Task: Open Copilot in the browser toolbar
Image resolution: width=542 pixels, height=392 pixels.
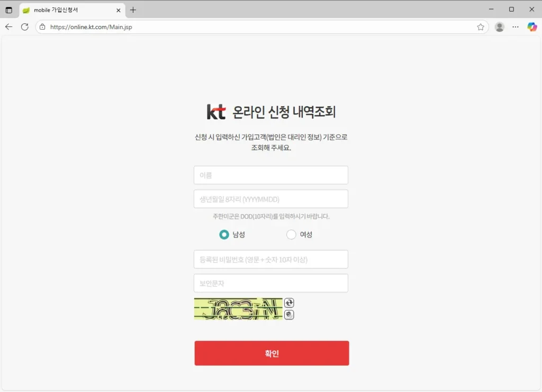Action: click(x=532, y=27)
